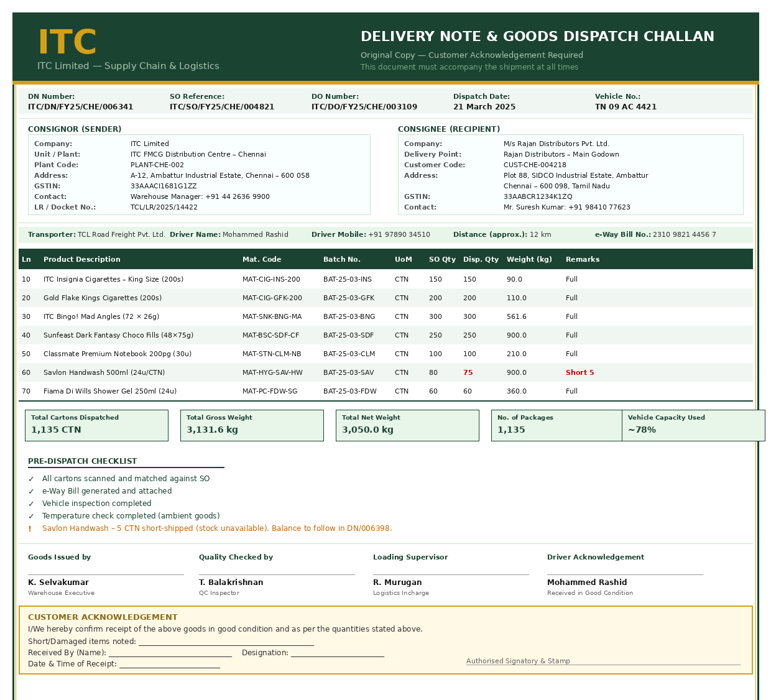The height and width of the screenshot is (700, 771).
Task: Click the Vehicle Capacity Used ~78% box
Action: (693, 425)
